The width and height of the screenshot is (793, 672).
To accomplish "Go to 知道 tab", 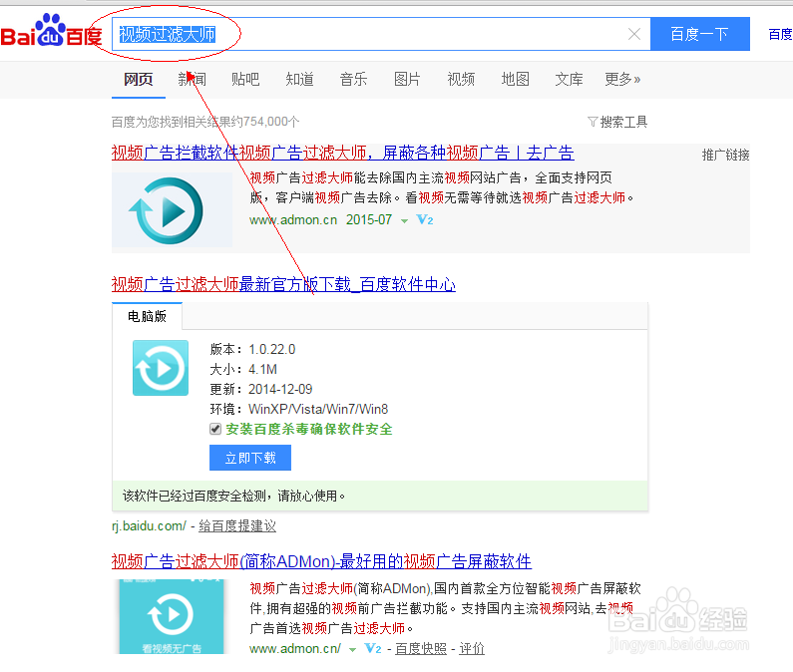I will coord(299,80).
